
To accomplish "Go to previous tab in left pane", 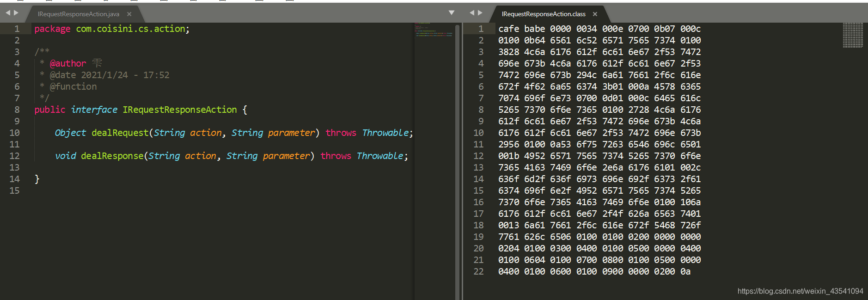I will click(x=8, y=13).
